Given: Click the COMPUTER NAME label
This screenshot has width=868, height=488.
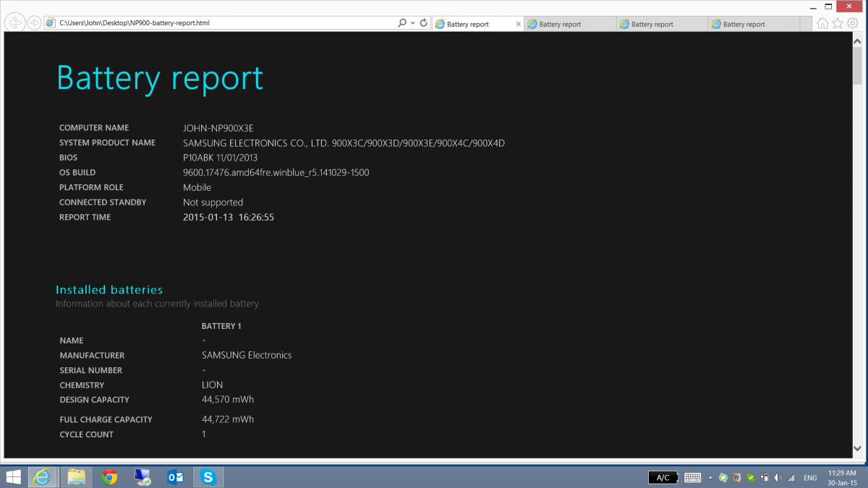Looking at the screenshot, I should pos(94,128).
